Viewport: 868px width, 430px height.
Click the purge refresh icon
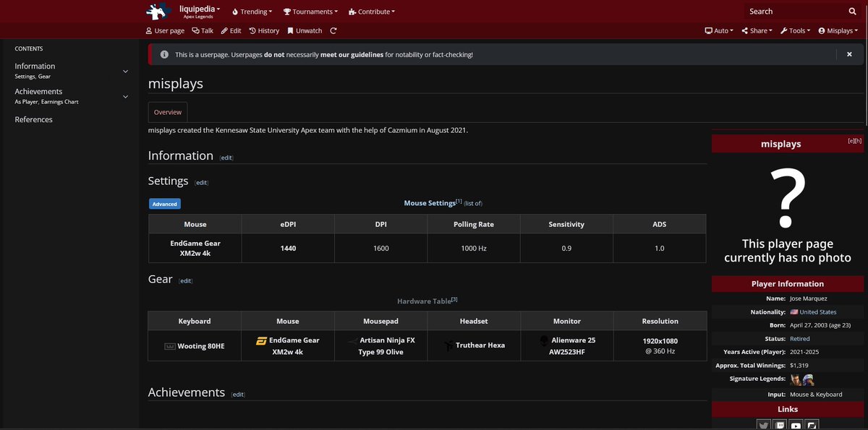click(x=333, y=31)
